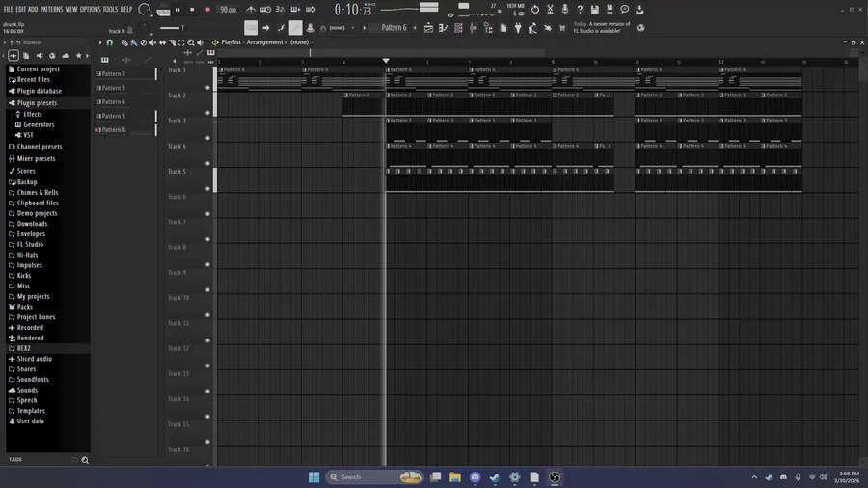The height and width of the screenshot is (488, 868).
Task: Click the render/export save-as audio icon
Action: click(610, 10)
